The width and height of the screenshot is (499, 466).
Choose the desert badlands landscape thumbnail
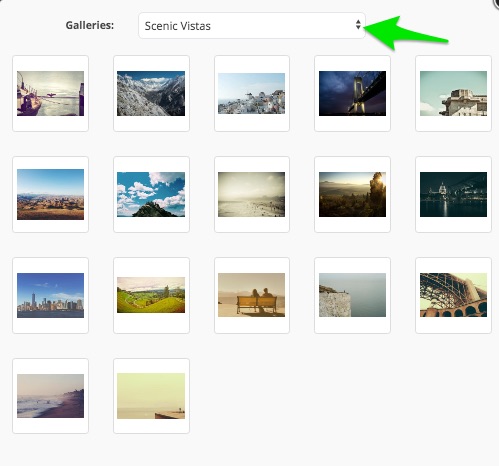[x=50, y=194]
